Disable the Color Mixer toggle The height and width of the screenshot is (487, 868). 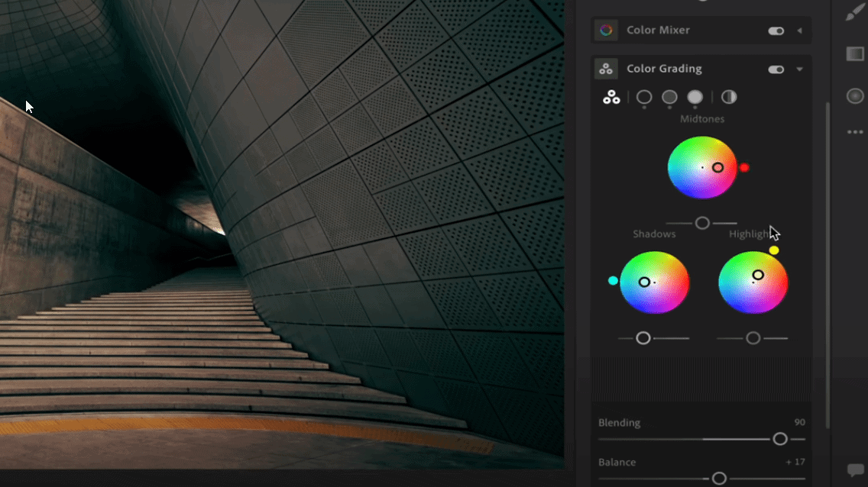(x=777, y=30)
